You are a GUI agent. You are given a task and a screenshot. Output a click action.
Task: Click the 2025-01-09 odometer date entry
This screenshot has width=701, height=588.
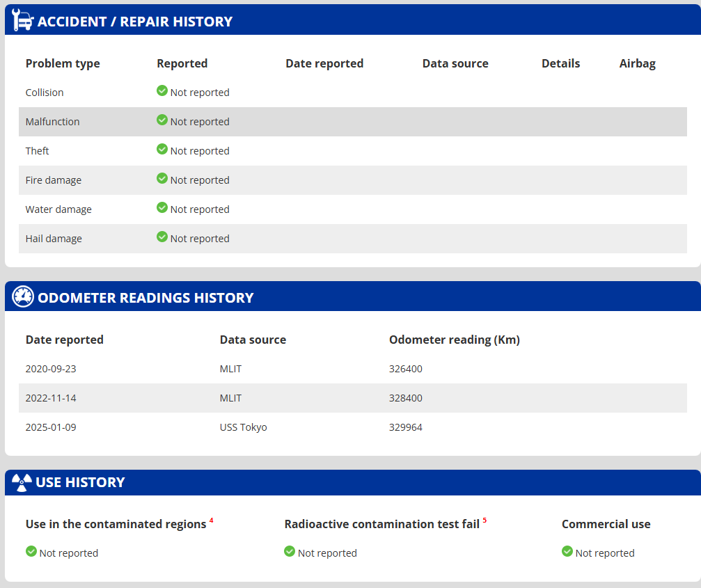click(51, 427)
